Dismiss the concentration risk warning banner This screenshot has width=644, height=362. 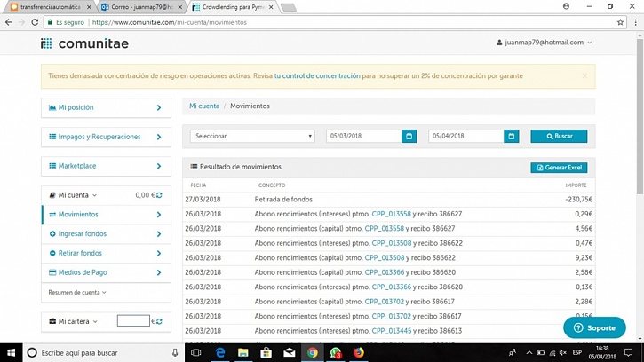click(x=584, y=76)
